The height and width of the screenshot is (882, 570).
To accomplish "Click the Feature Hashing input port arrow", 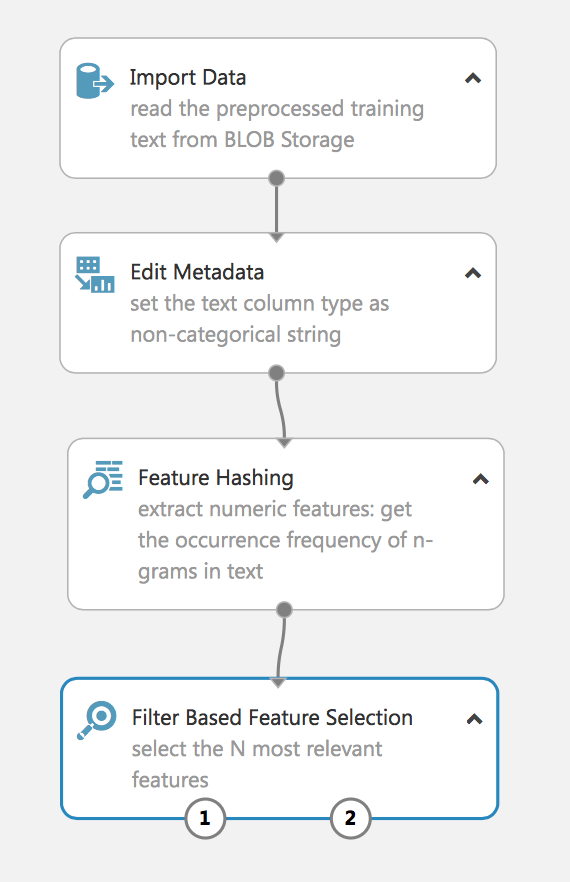I will (285, 443).
